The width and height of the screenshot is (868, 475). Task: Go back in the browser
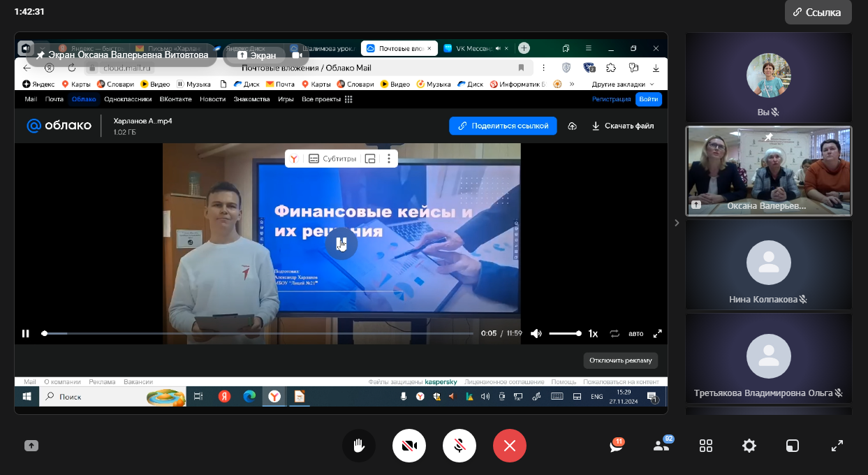27,68
